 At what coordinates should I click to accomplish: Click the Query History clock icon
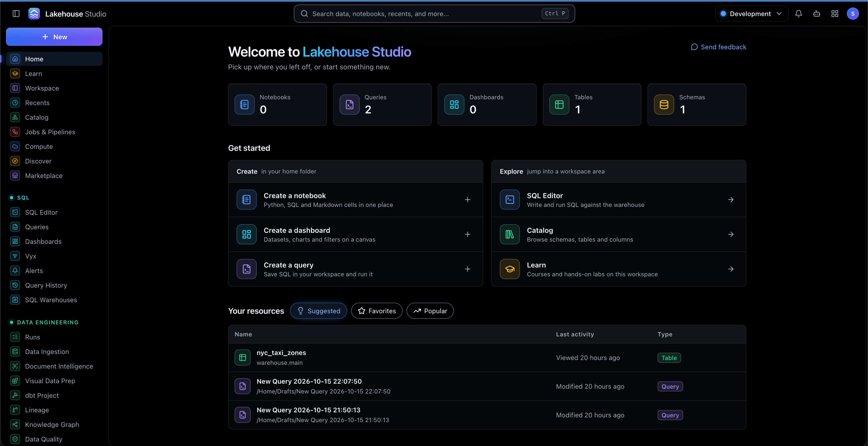(x=15, y=285)
